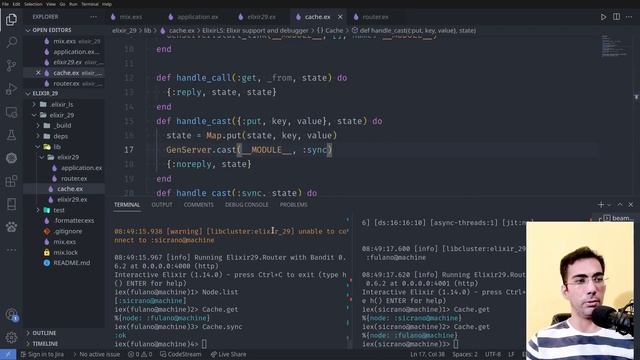
Task: Maximize the terminal panel size
Action: [x=620, y=204]
